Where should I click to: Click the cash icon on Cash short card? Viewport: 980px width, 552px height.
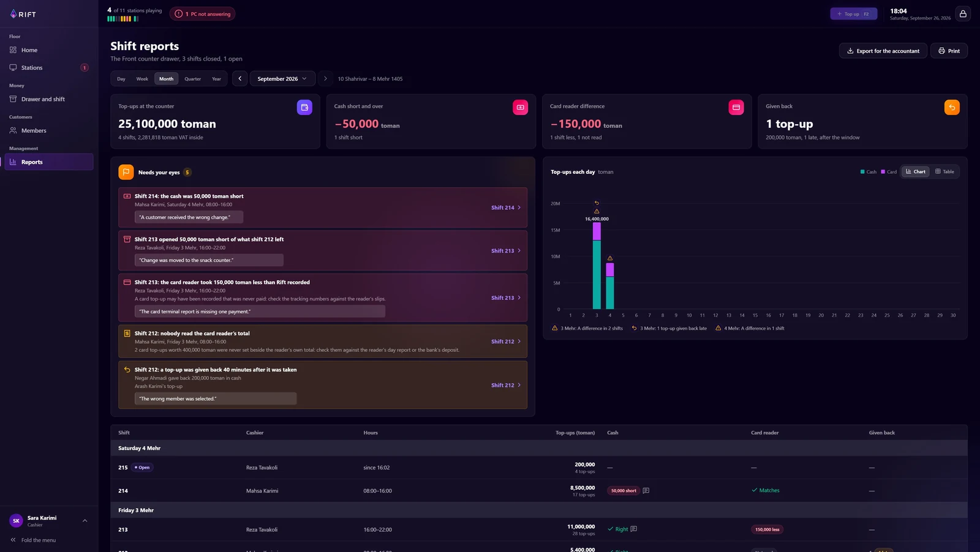coord(520,107)
